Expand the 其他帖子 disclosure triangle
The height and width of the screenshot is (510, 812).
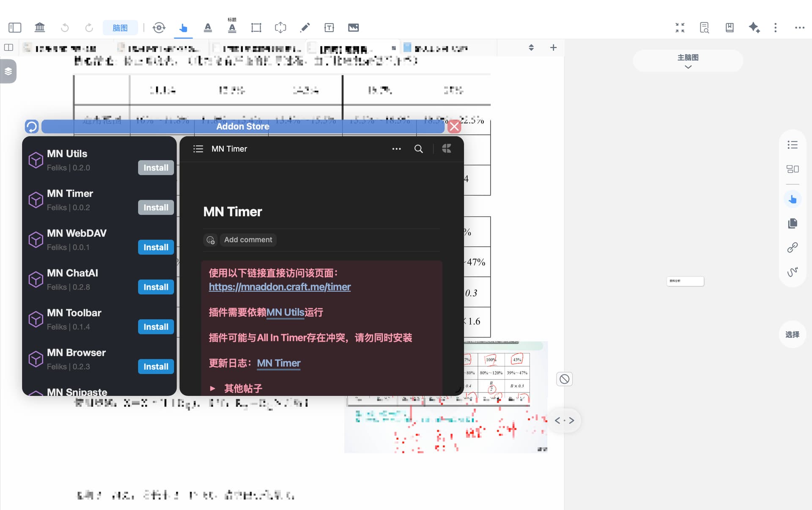tap(213, 388)
